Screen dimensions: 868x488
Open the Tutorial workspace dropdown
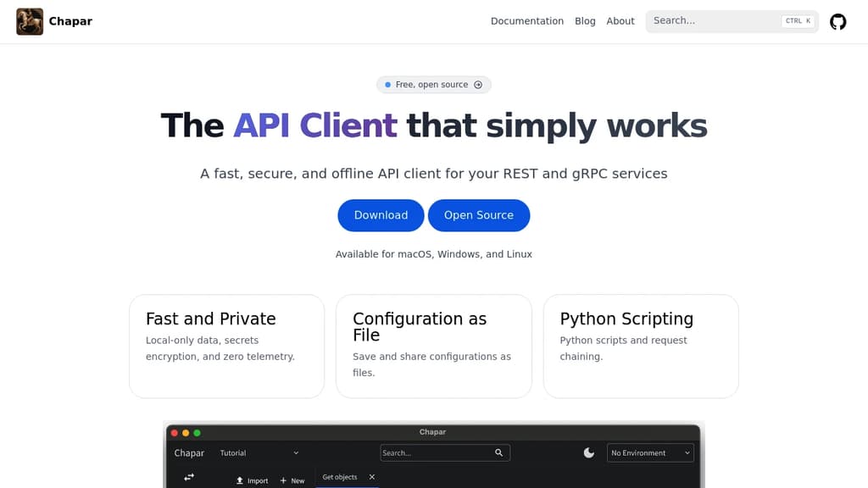259,452
